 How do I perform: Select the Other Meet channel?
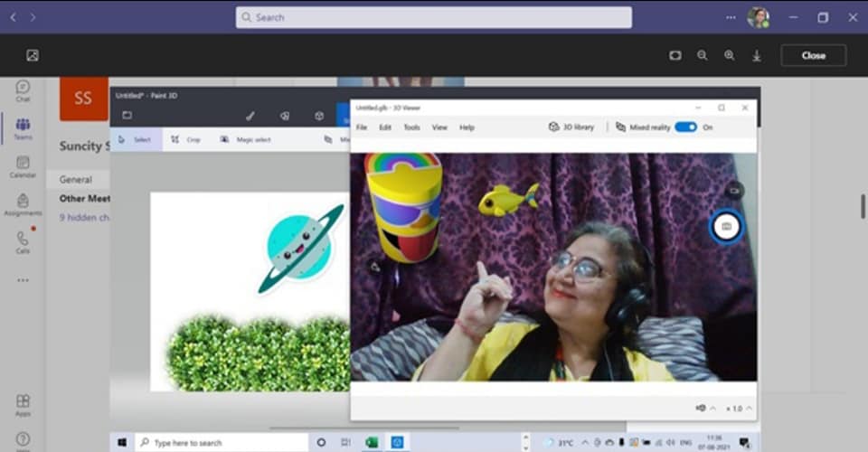(x=85, y=198)
